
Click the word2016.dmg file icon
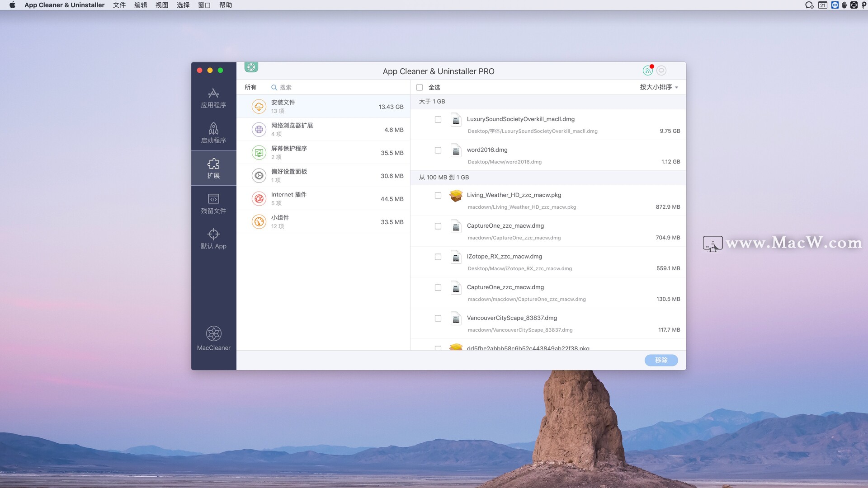[456, 150]
